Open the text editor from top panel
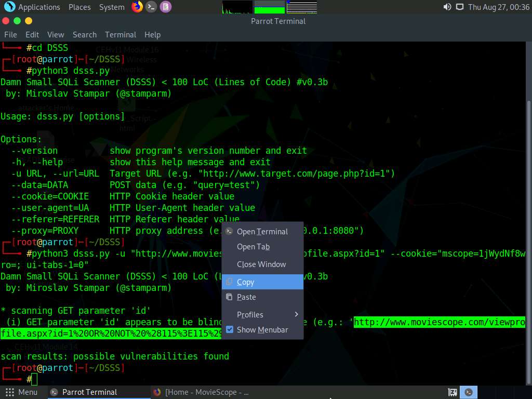Image resolution: width=532 pixels, height=399 pixels. (166, 7)
